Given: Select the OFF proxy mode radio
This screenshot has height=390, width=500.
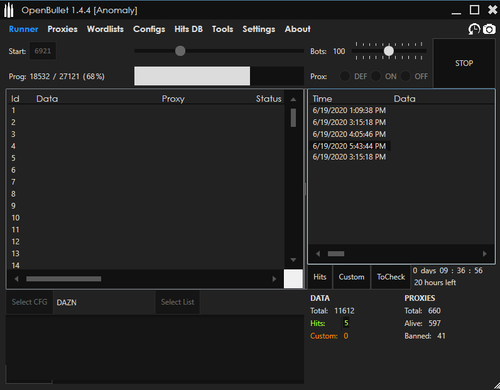Looking at the screenshot, I should [405, 76].
